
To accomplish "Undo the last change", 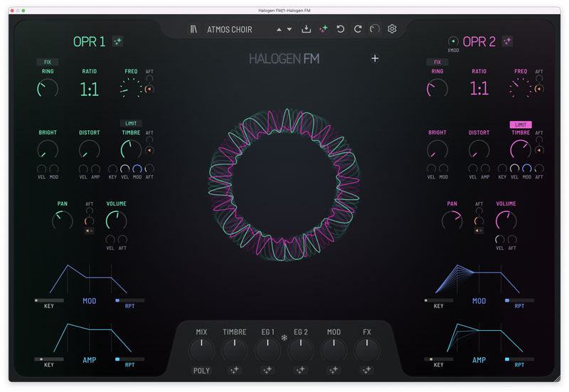I will [x=341, y=29].
